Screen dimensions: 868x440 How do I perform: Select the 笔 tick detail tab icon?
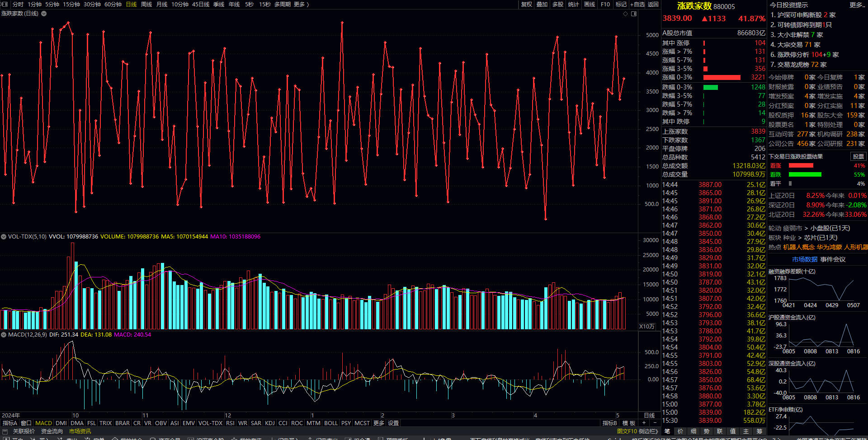(667, 431)
